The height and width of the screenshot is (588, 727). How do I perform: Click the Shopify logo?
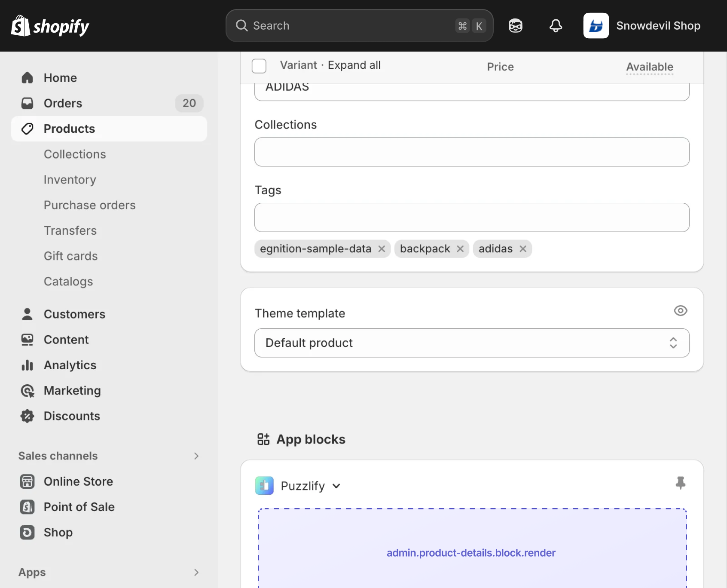coord(50,26)
